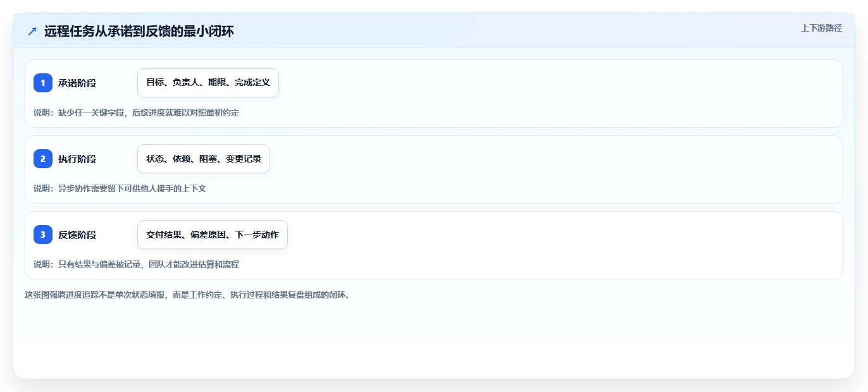This screenshot has width=868, height=392.
Task: Click the 目标、负责人、期限、完成定义 chip
Action: tap(208, 83)
